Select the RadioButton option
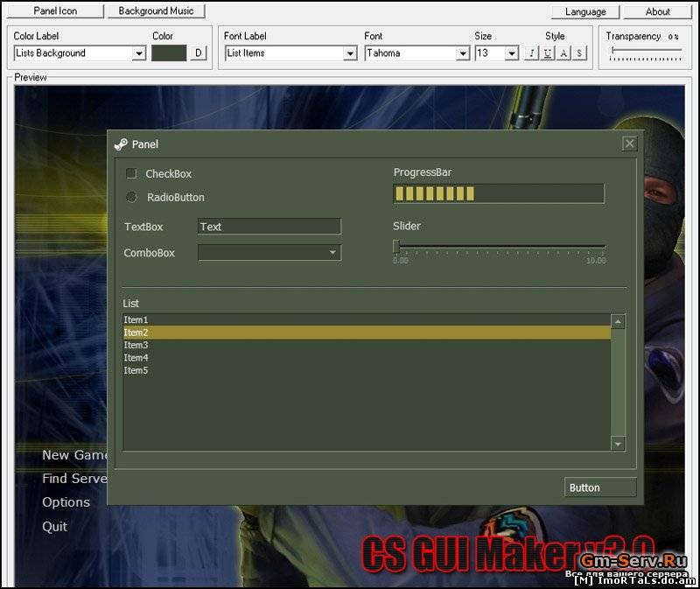Viewport: 700px width, 589px height. click(131, 197)
